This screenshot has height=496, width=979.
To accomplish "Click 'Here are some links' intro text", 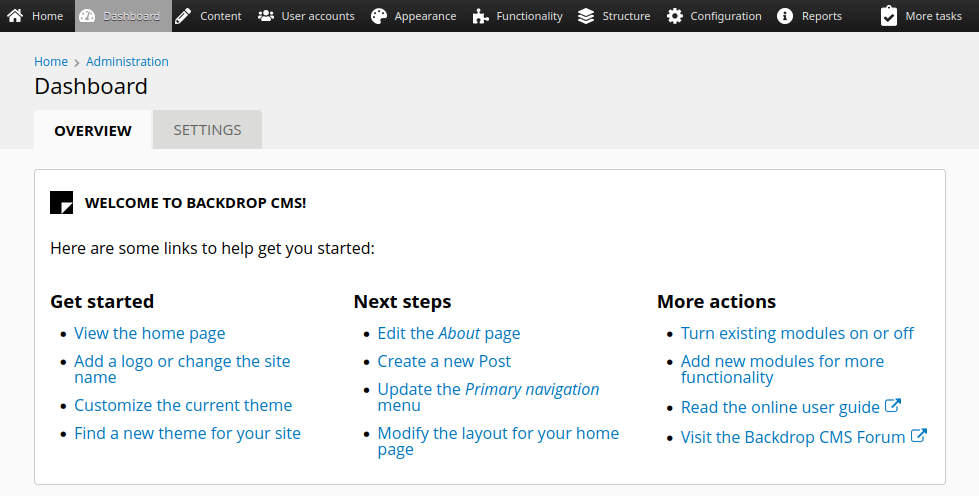I will pyautogui.click(x=212, y=249).
